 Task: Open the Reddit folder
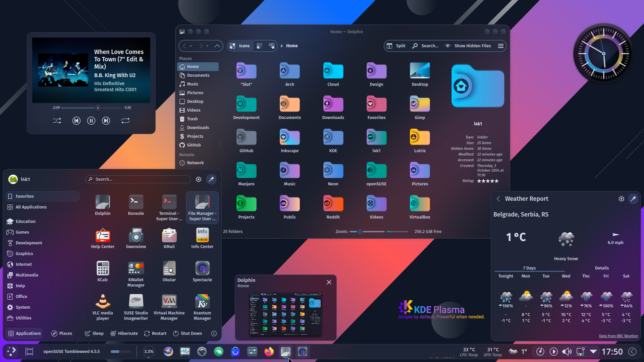[333, 207]
